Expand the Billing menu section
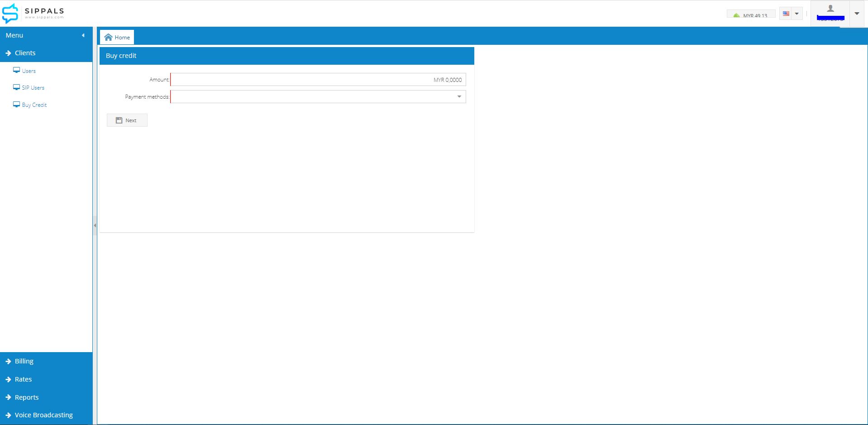The image size is (868, 425). [46, 361]
